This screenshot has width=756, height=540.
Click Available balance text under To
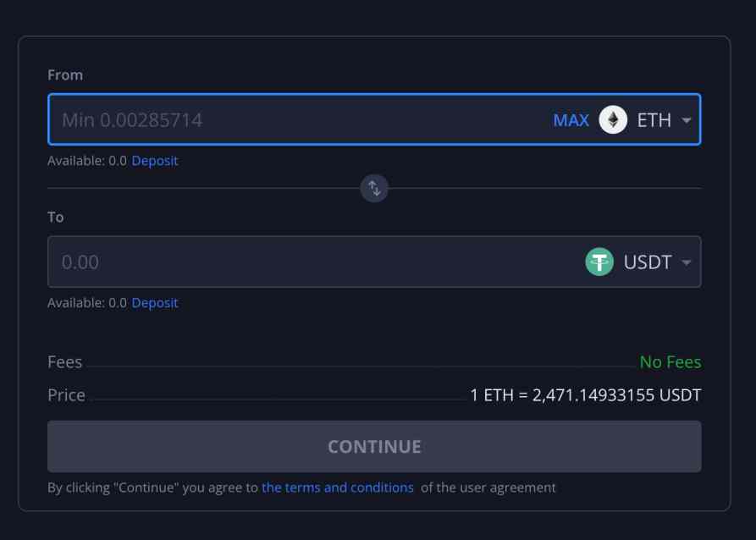click(87, 303)
